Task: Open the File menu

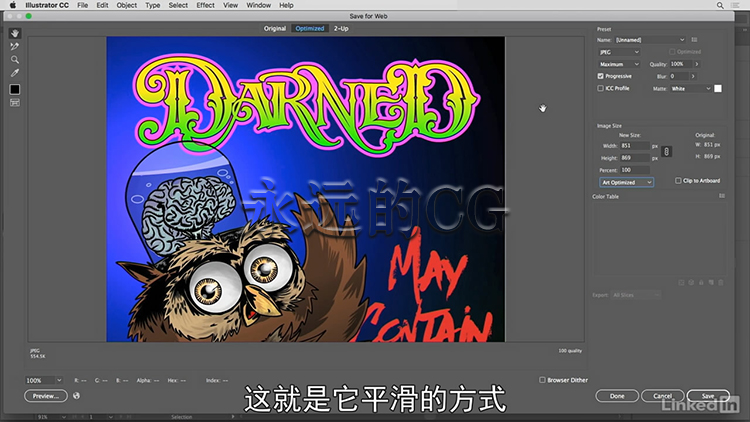Action: tap(83, 5)
